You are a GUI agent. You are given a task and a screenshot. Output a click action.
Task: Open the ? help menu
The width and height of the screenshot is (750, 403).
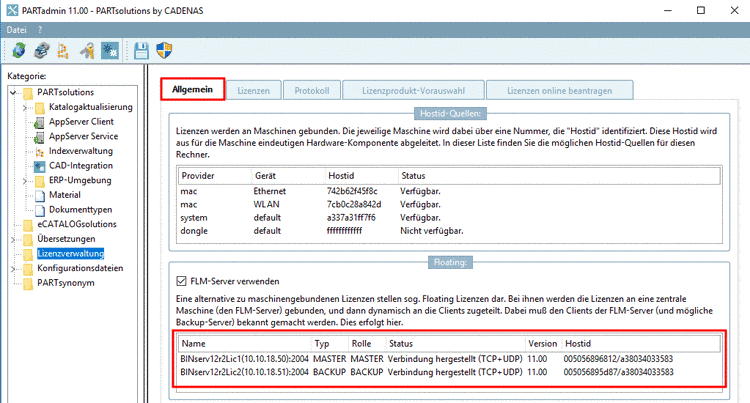coord(40,30)
